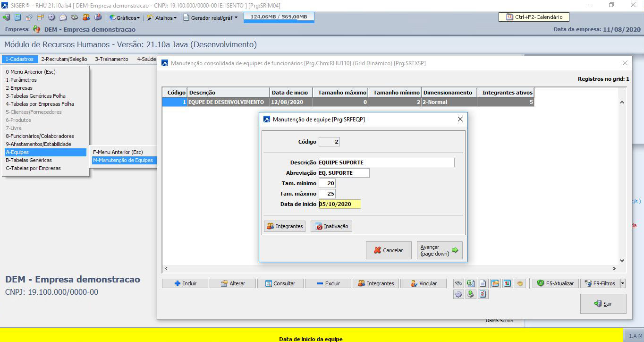Export the grid with the Excel icon
Screen dimensions: 644x342
(471, 283)
